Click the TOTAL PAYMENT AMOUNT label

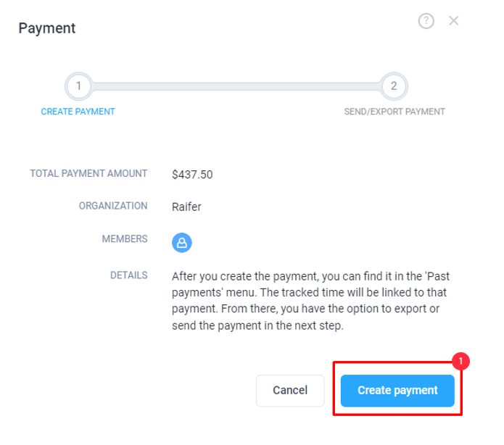tap(88, 173)
